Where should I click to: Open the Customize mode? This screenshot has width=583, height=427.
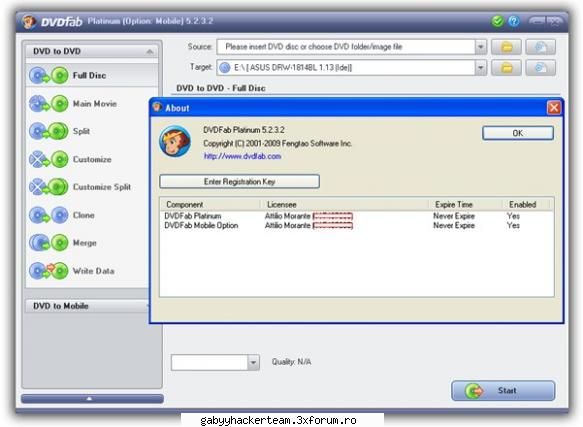(x=92, y=159)
